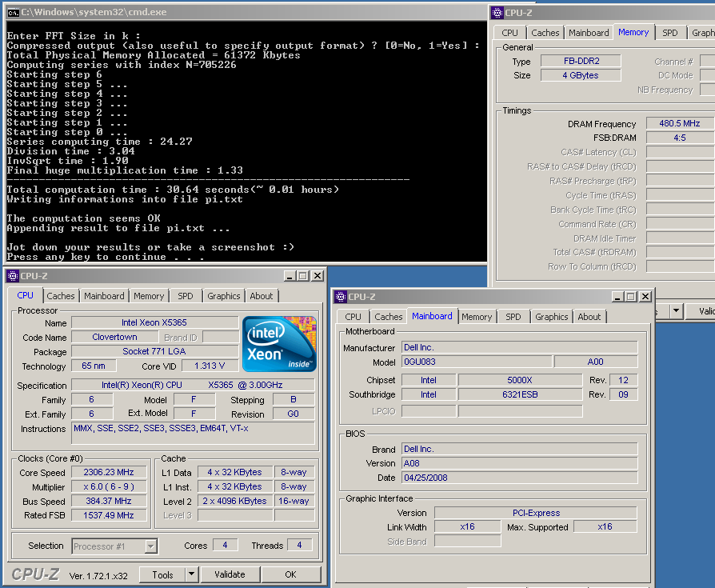The width and height of the screenshot is (715, 588).
Task: Click the processor Name field Intel Xeon X5365
Action: [x=154, y=322]
